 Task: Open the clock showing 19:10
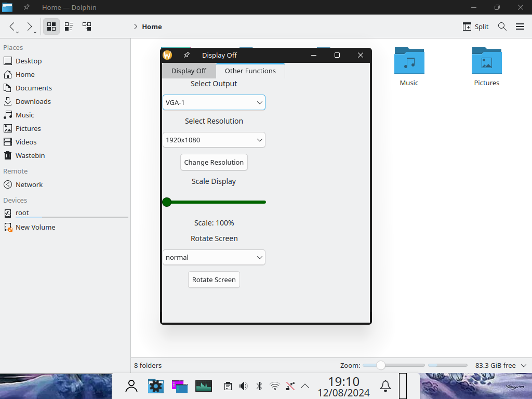click(x=343, y=387)
